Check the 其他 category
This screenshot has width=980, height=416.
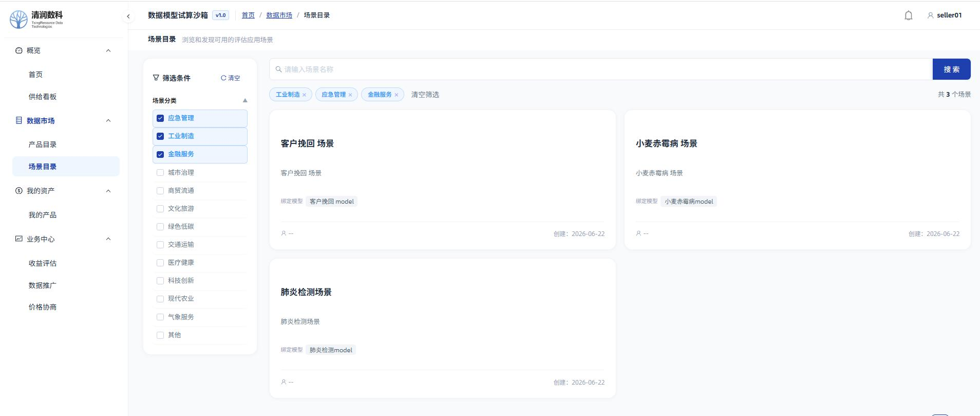coord(160,335)
